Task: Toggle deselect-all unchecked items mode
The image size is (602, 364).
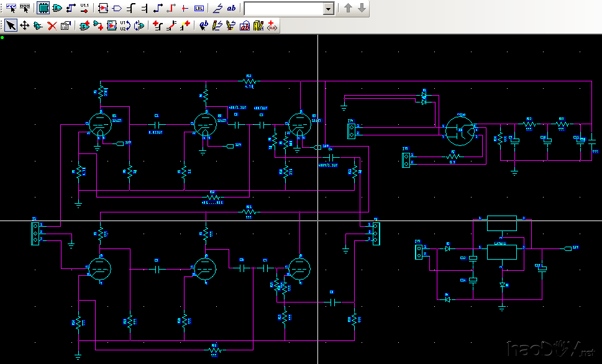Action: [x=25, y=8]
